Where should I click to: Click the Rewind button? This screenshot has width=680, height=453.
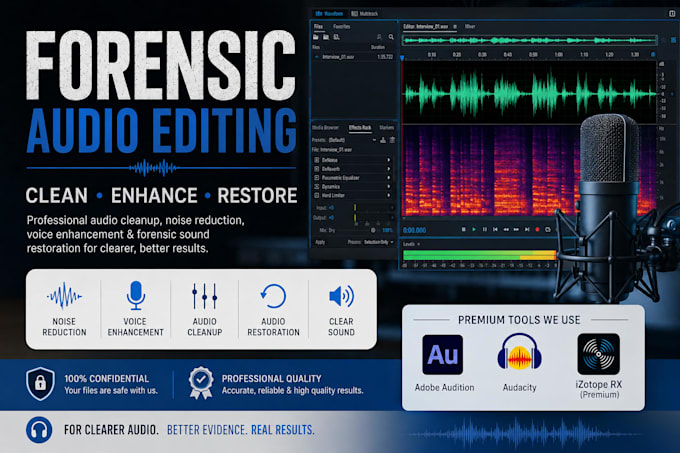(506, 229)
